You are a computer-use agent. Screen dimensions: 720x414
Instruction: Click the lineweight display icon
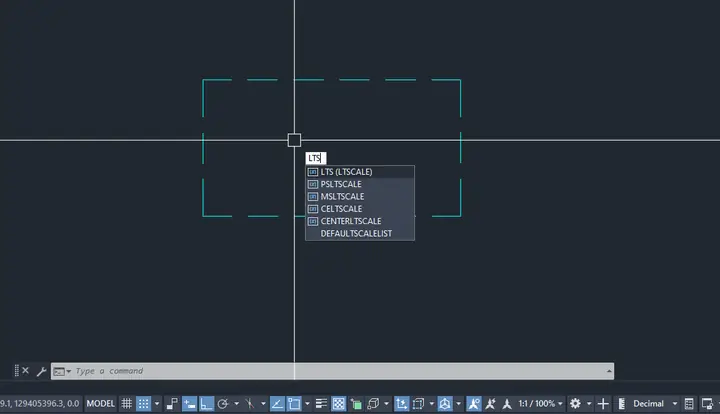coord(321,404)
